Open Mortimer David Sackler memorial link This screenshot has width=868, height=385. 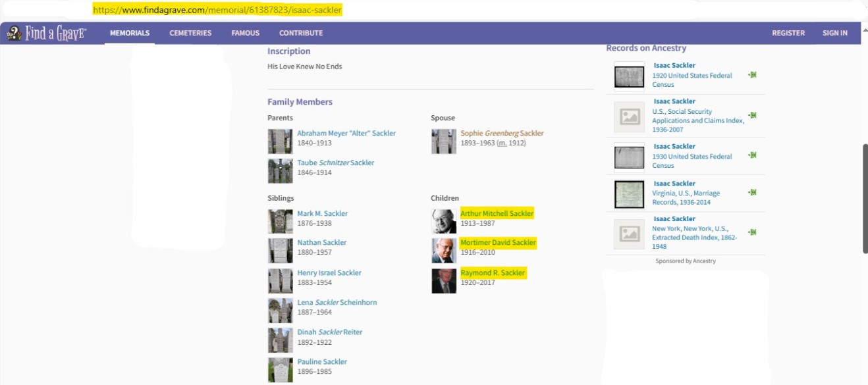pos(499,242)
